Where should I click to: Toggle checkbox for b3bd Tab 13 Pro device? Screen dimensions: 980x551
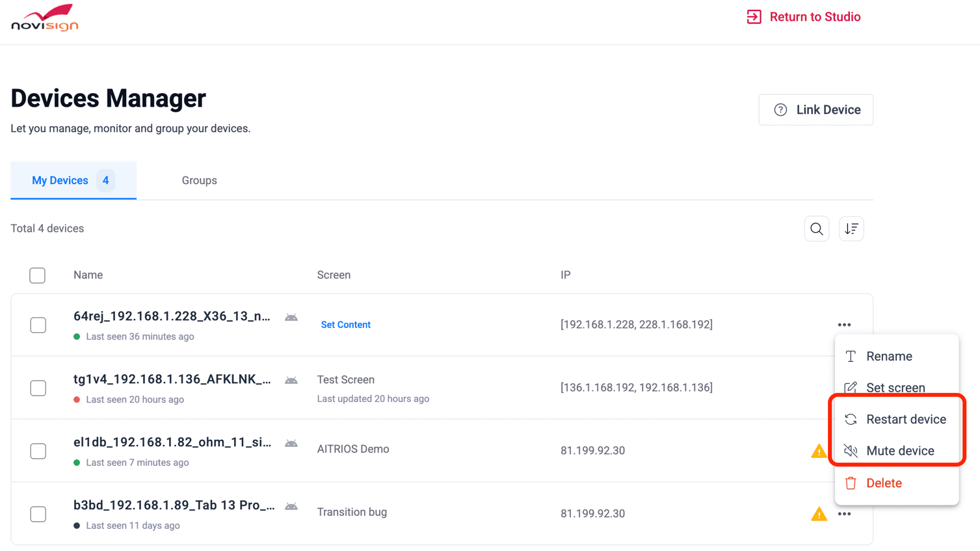(38, 514)
